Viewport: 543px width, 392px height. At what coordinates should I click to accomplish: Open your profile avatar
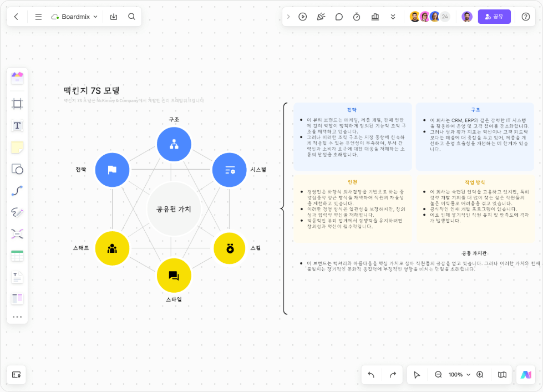(467, 17)
